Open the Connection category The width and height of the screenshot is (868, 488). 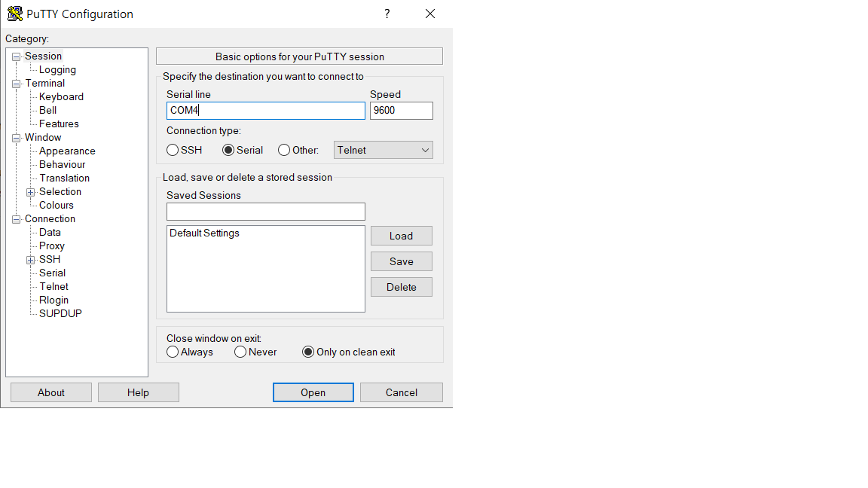pos(50,218)
